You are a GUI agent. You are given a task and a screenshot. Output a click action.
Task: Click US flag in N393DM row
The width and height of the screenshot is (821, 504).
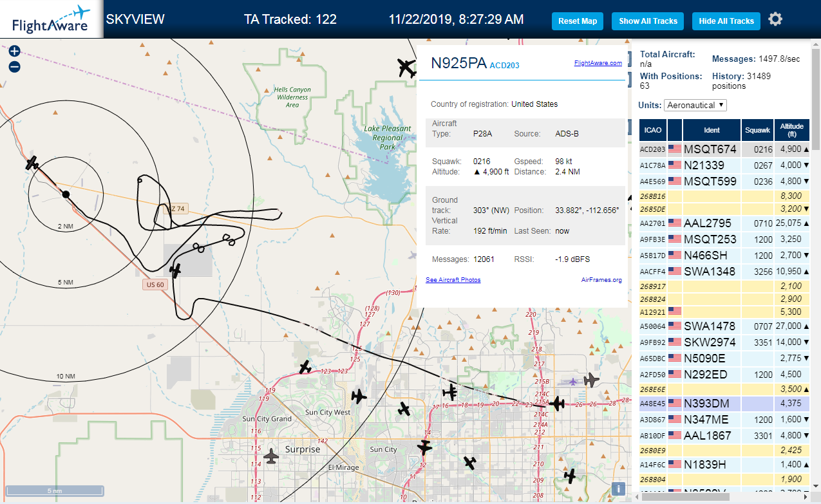coord(675,404)
